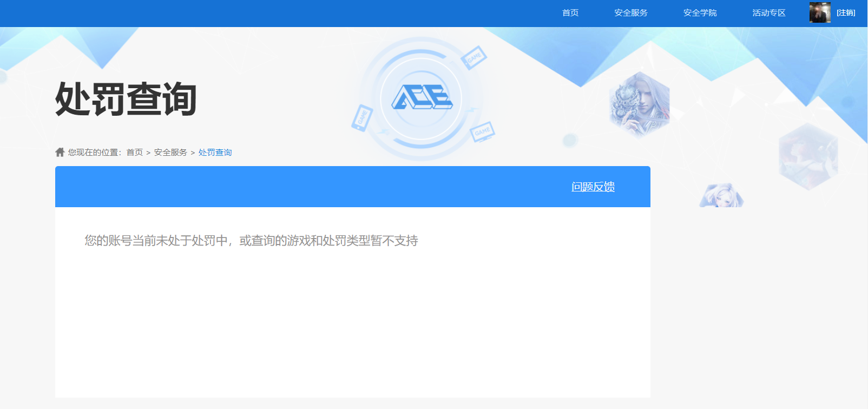868x409 pixels.
Task: Click the ACE logo emblem
Action: coord(422,98)
